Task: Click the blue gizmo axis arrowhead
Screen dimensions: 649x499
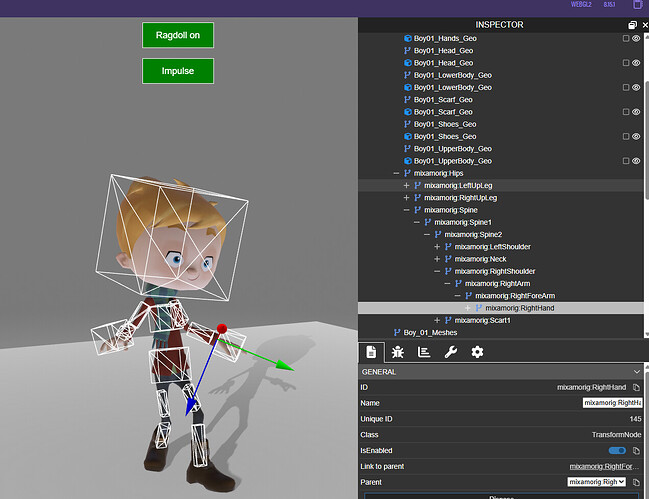Action: coord(190,407)
